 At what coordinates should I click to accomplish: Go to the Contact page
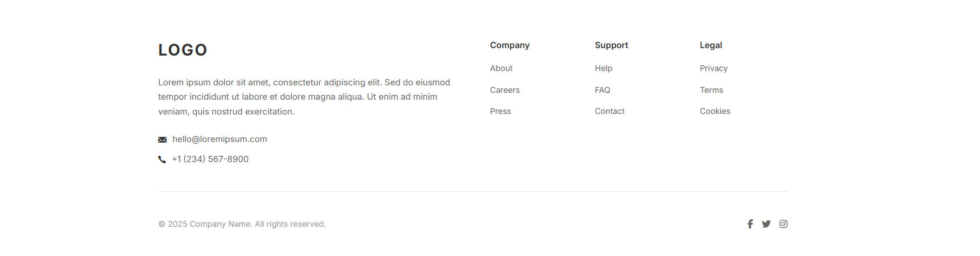609,111
